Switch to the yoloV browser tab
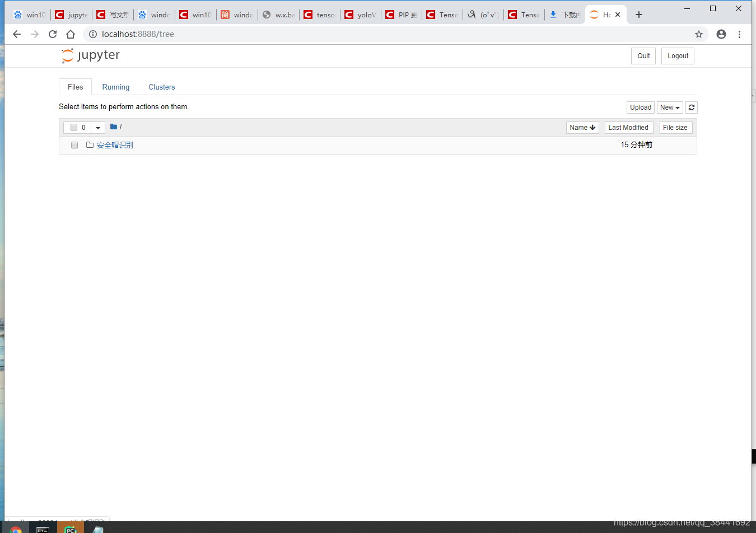 (x=361, y=15)
